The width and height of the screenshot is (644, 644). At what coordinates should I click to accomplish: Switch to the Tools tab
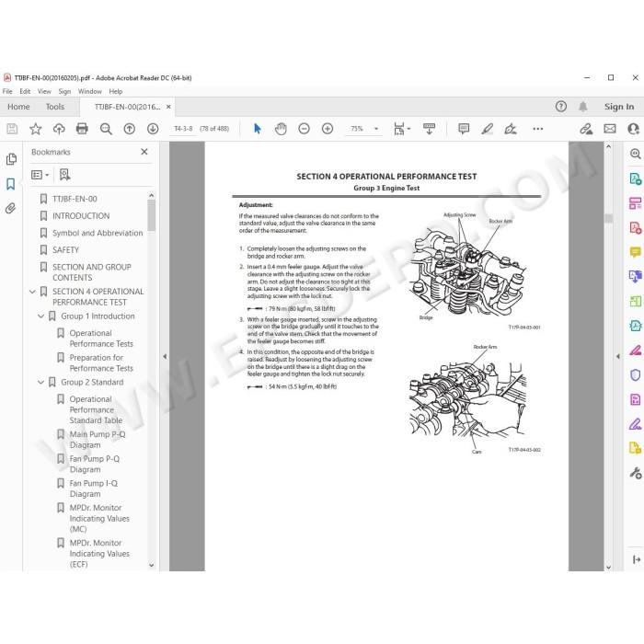[55, 107]
